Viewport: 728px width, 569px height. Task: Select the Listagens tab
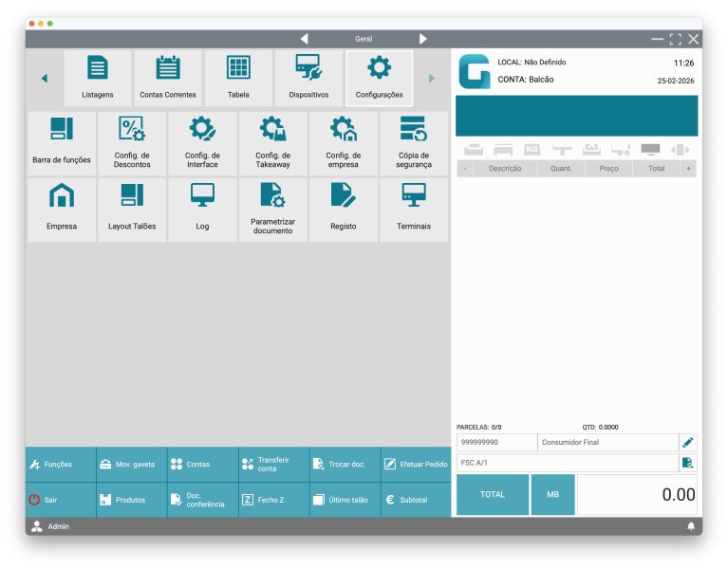[98, 78]
